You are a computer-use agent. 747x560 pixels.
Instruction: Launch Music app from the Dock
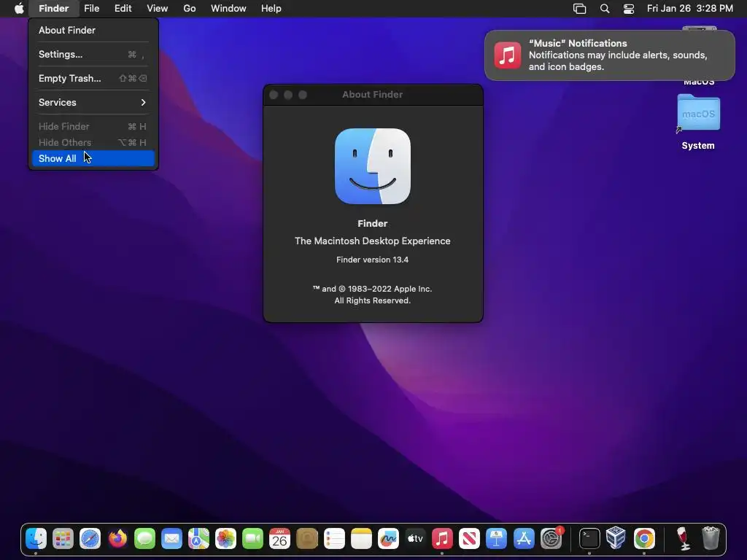pos(442,539)
